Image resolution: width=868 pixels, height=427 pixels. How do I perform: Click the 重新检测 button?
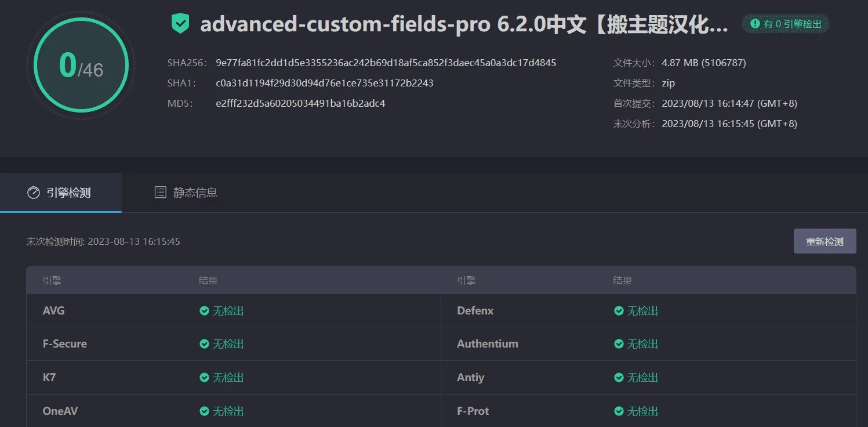pos(825,241)
